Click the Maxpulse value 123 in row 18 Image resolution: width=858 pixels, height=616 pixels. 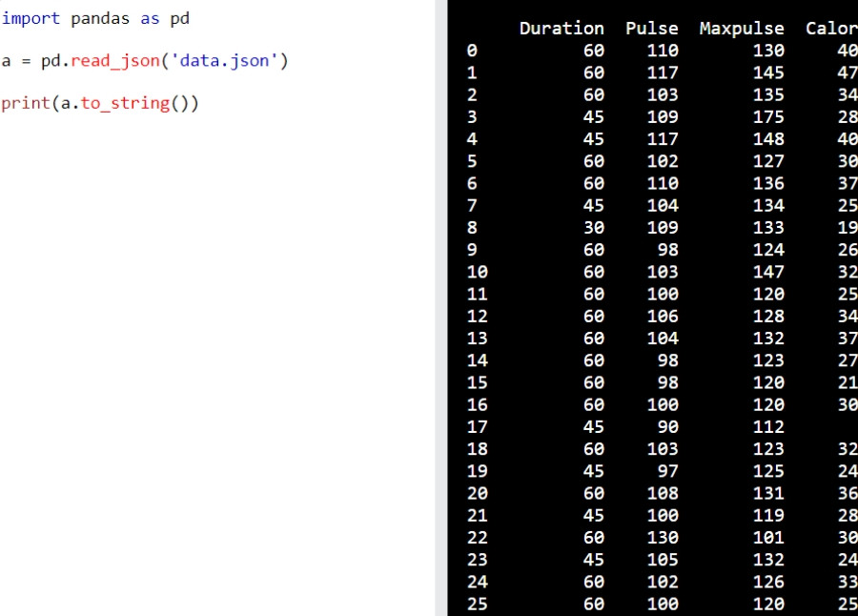pyautogui.click(x=768, y=449)
